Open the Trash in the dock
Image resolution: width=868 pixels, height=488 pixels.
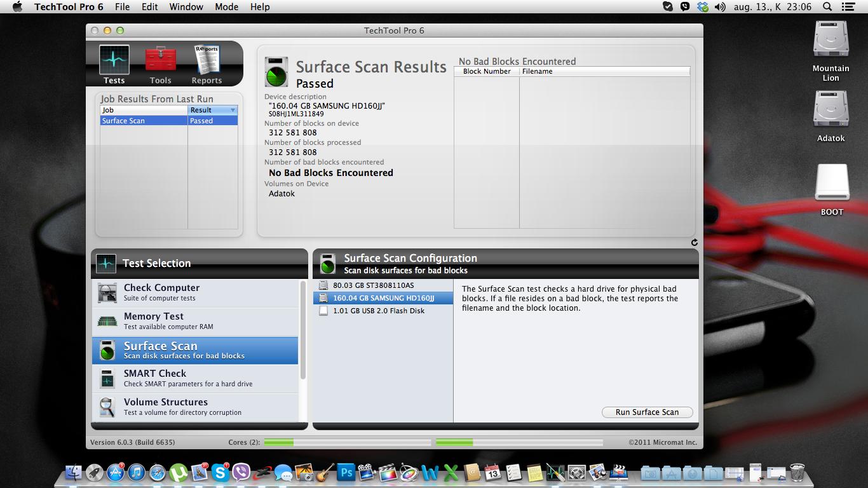coord(797,473)
